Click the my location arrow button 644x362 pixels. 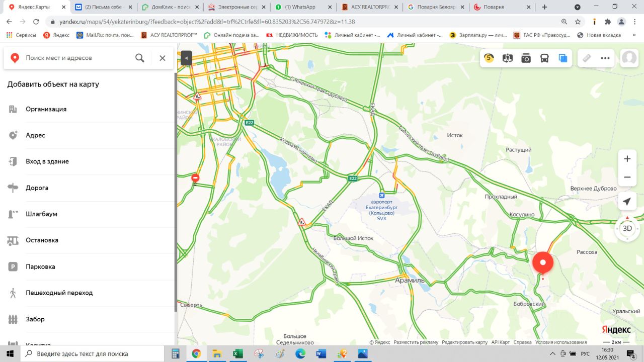click(x=627, y=202)
